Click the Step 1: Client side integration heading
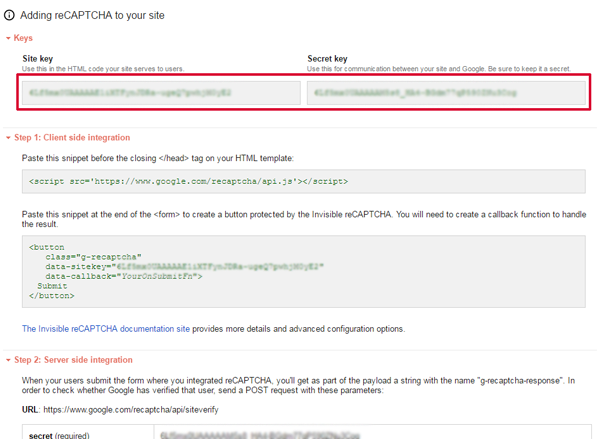The image size is (598, 439). [72, 138]
